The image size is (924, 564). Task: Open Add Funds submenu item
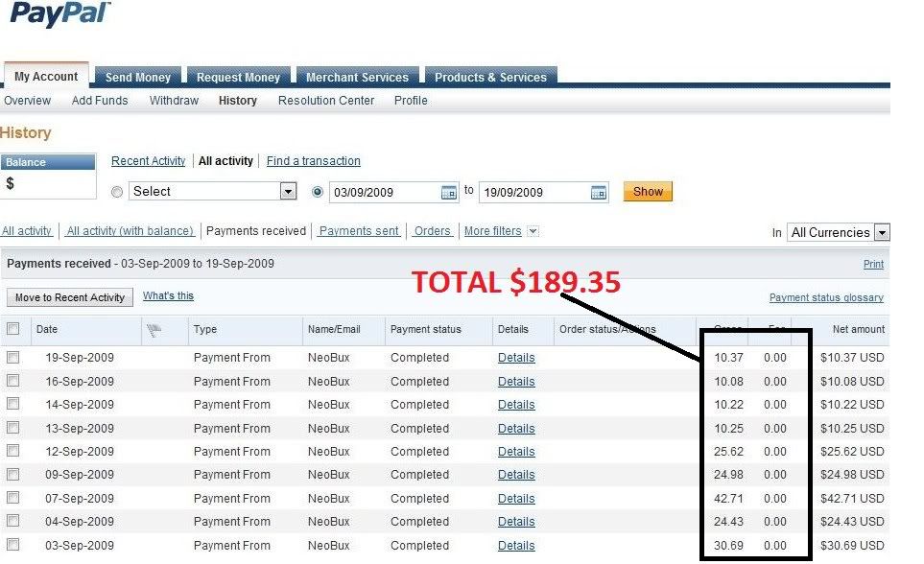pyautogui.click(x=100, y=101)
